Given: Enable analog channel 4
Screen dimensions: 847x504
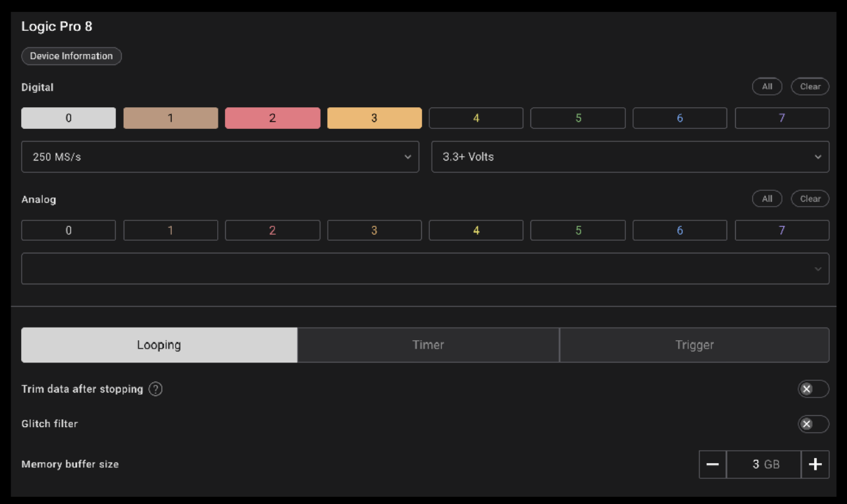Looking at the screenshot, I should [x=476, y=230].
